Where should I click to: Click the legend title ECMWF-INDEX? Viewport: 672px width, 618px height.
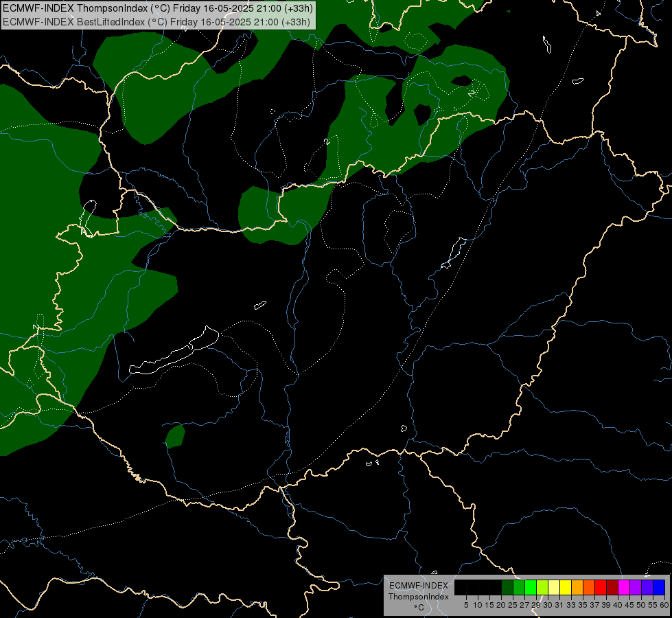point(419,586)
